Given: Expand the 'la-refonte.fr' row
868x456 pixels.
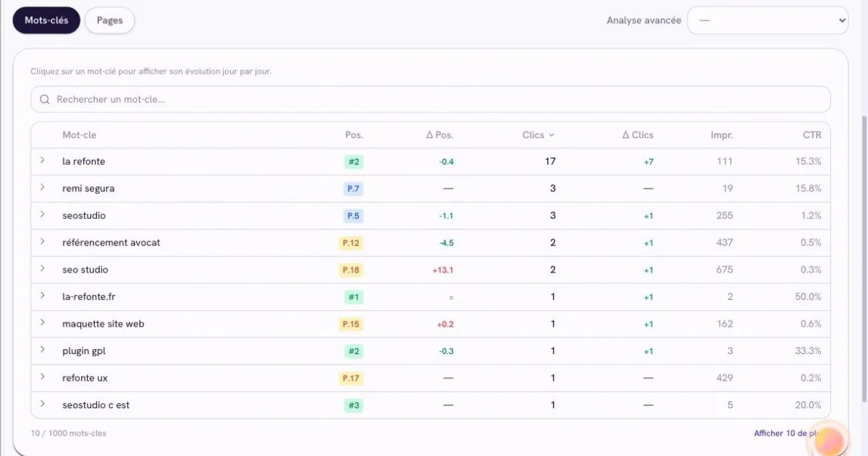Looking at the screenshot, I should pyautogui.click(x=43, y=296).
